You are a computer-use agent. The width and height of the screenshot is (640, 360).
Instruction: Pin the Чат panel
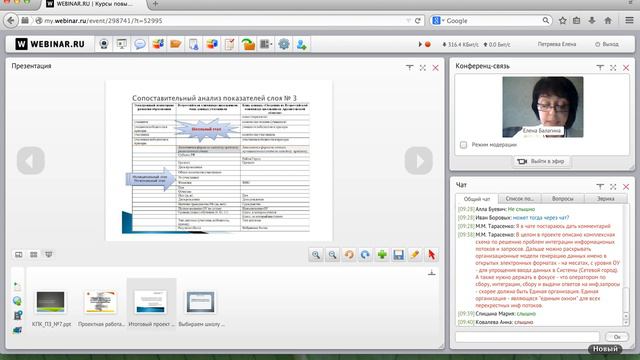(600, 187)
